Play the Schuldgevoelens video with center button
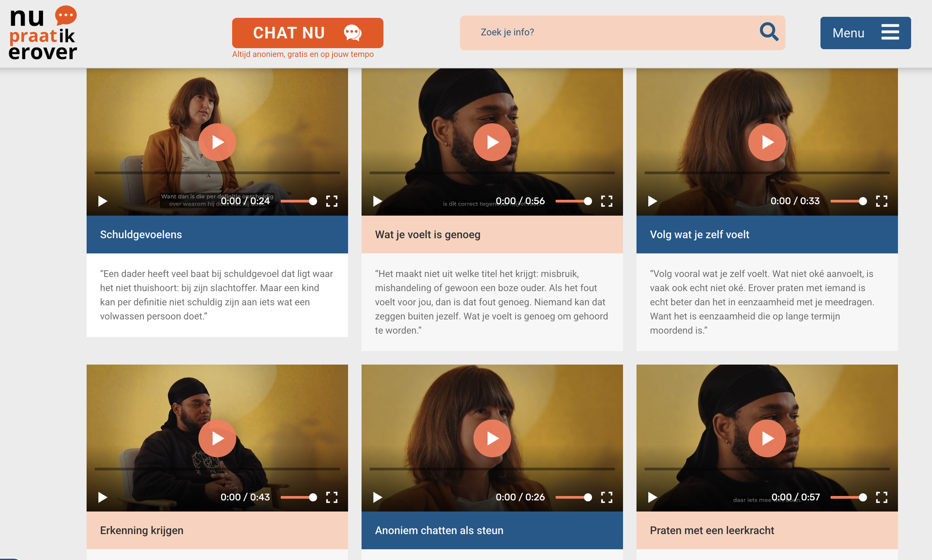 point(217,142)
